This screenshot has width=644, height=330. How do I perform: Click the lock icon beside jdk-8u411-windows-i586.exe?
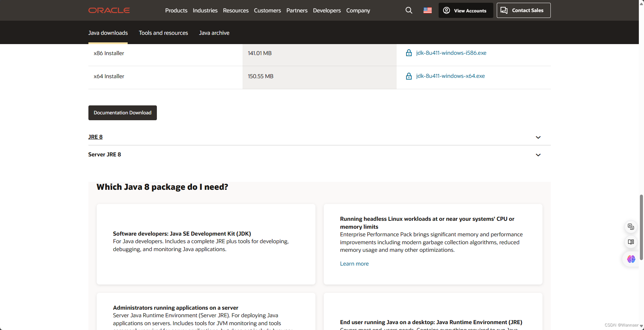[409, 53]
